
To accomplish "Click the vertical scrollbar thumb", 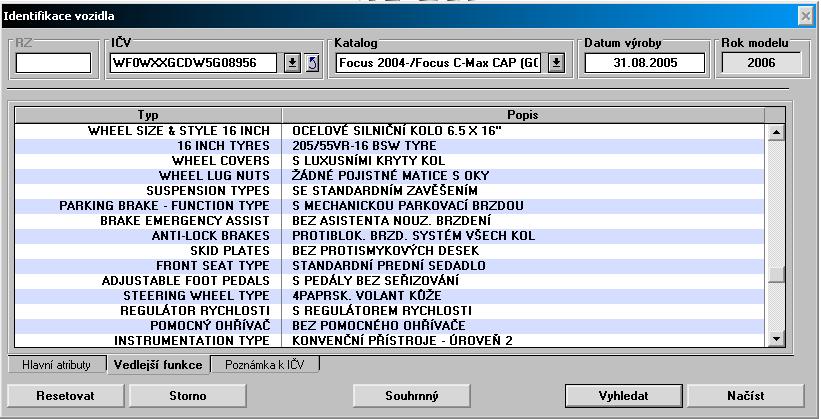I will pyautogui.click(x=775, y=275).
